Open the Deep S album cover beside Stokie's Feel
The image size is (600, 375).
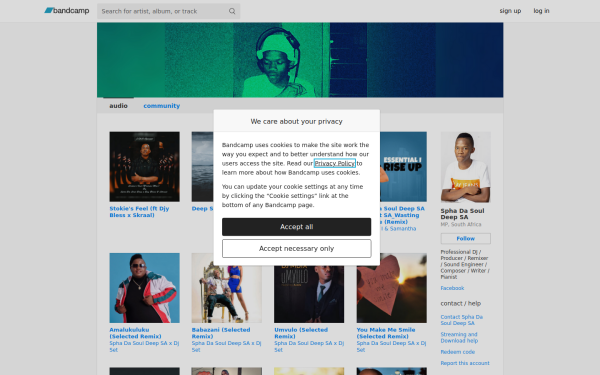click(x=202, y=166)
